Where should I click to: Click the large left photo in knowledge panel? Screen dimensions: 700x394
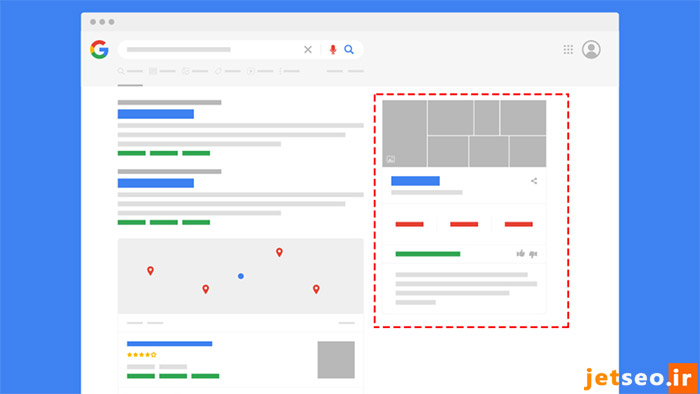(x=404, y=133)
